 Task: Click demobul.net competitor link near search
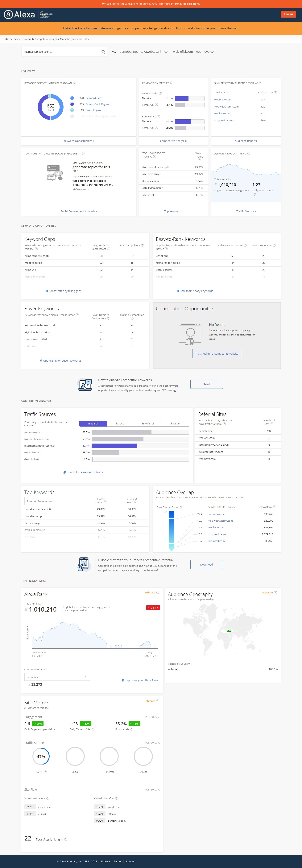click(x=129, y=52)
